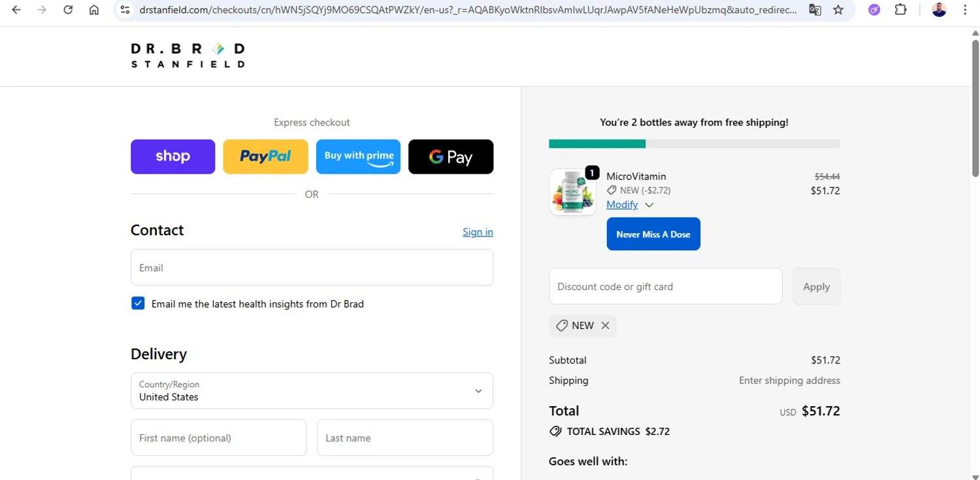This screenshot has width=980, height=480.
Task: Click the First name field
Action: click(x=219, y=438)
